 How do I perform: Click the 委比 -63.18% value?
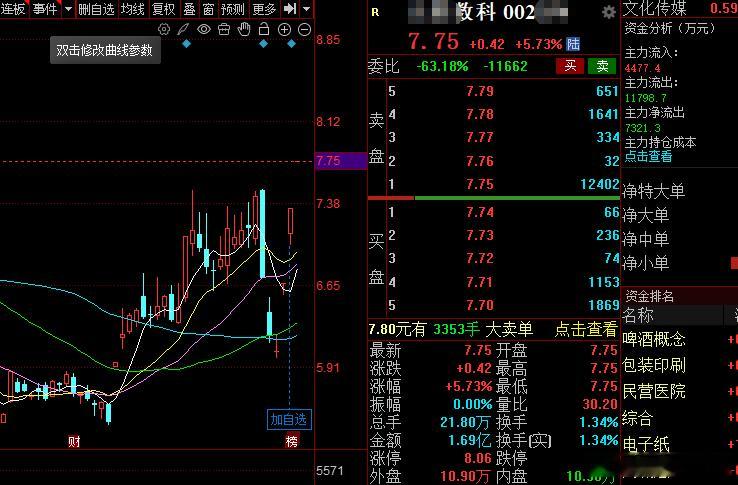(x=442, y=66)
